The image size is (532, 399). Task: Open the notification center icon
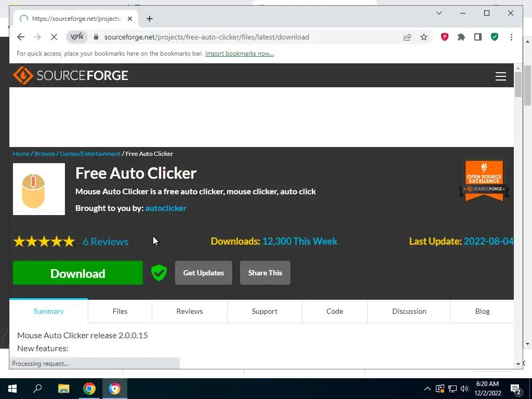(516, 389)
